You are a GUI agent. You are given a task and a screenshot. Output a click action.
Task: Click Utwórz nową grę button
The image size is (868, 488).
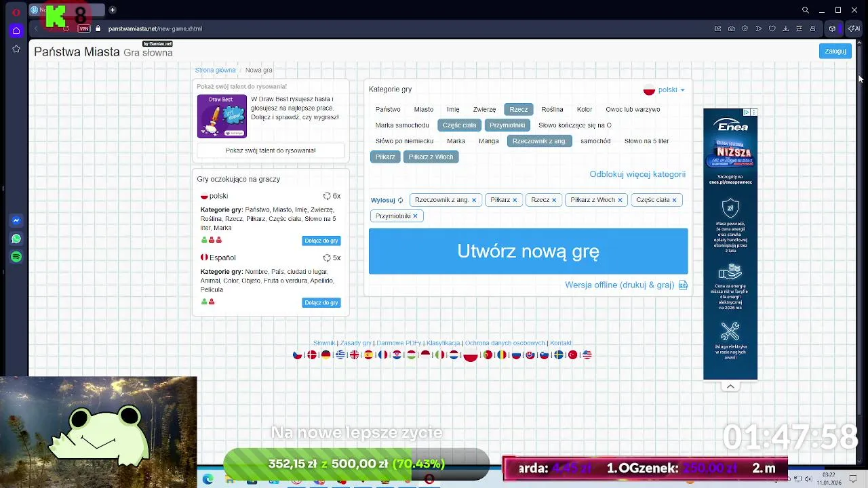pos(528,251)
